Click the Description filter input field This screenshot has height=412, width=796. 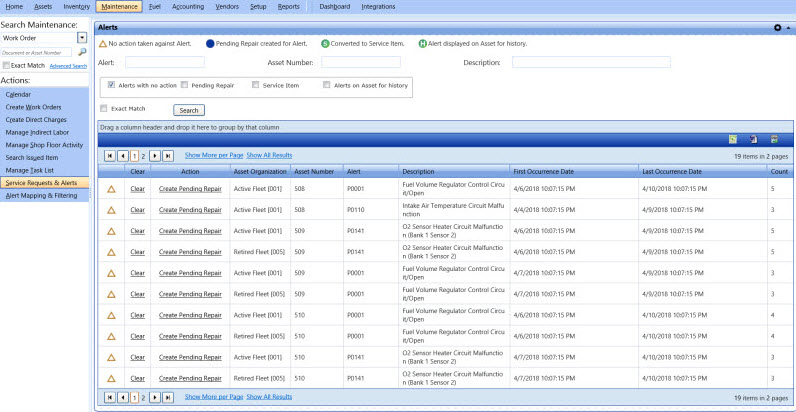pyautogui.click(x=591, y=62)
